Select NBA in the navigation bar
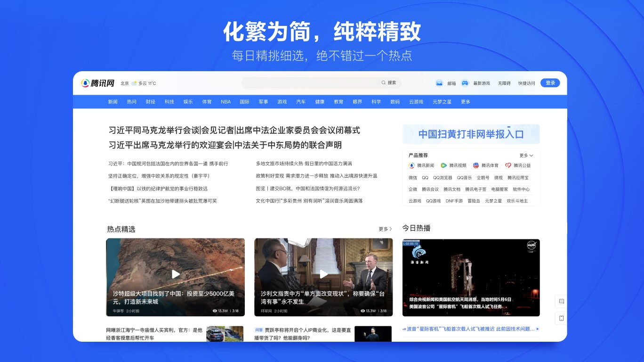Screen dimensions: 644x362 point(226,102)
